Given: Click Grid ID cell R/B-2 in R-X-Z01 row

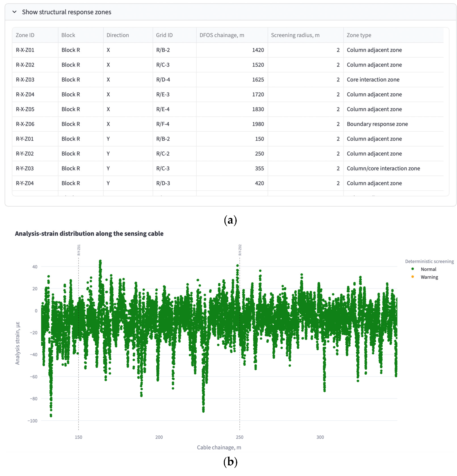Looking at the screenshot, I should click(174, 50).
